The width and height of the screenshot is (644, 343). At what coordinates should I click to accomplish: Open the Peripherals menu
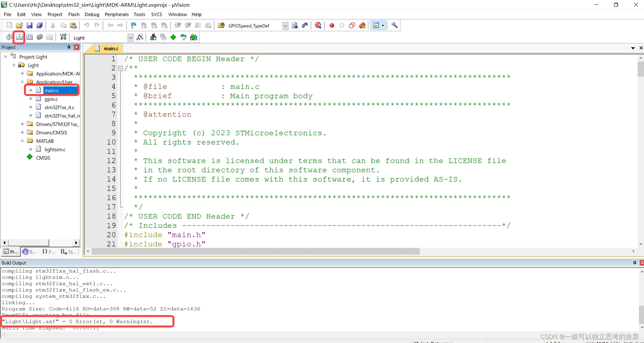(x=117, y=14)
